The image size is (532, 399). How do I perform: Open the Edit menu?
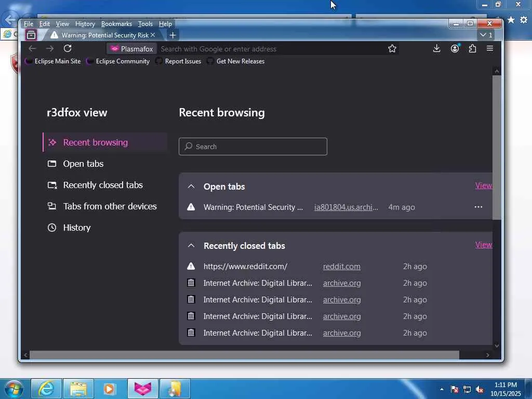pyautogui.click(x=45, y=24)
